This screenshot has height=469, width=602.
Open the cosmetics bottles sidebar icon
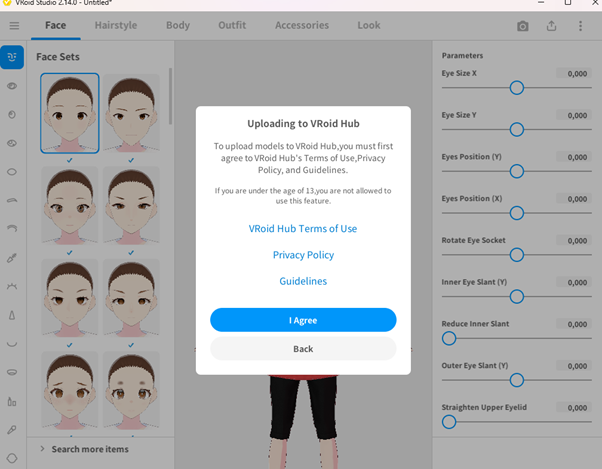(x=12, y=401)
